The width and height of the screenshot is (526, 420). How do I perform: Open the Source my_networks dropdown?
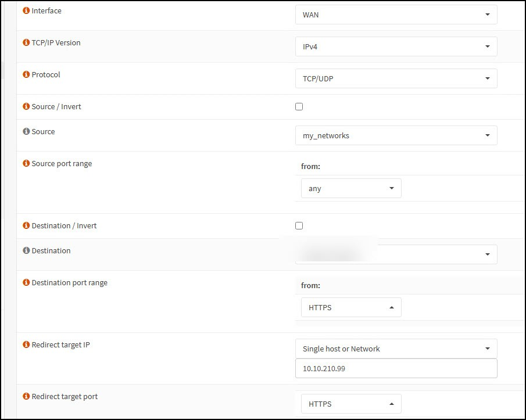click(x=396, y=136)
